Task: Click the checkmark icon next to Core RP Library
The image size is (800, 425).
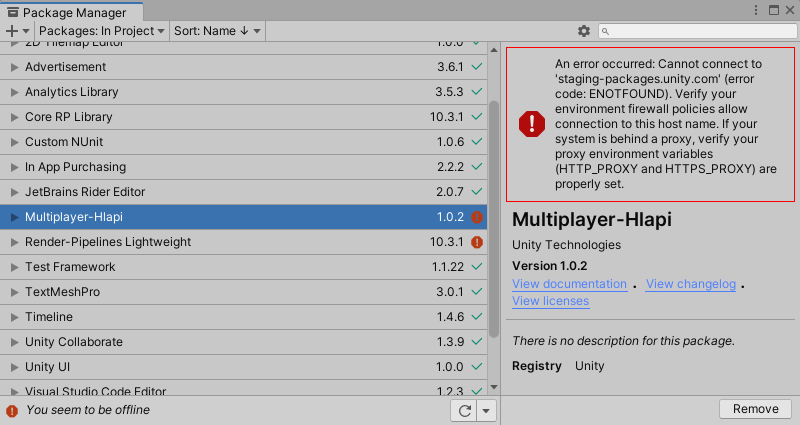Action: point(477,117)
